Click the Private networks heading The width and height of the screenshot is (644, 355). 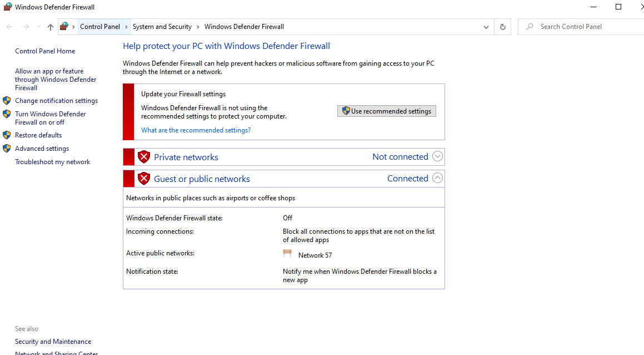186,157
